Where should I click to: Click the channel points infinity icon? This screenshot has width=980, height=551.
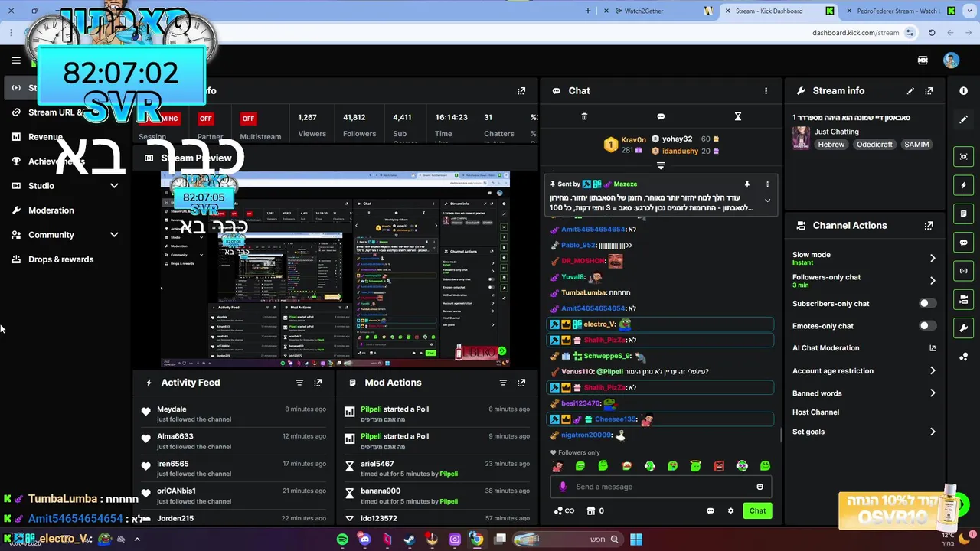point(563,510)
